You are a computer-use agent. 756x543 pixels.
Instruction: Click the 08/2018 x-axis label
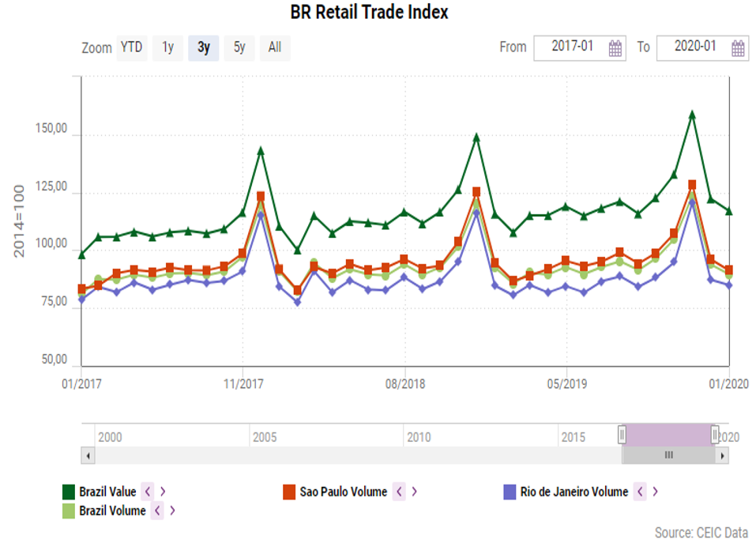pyautogui.click(x=405, y=384)
